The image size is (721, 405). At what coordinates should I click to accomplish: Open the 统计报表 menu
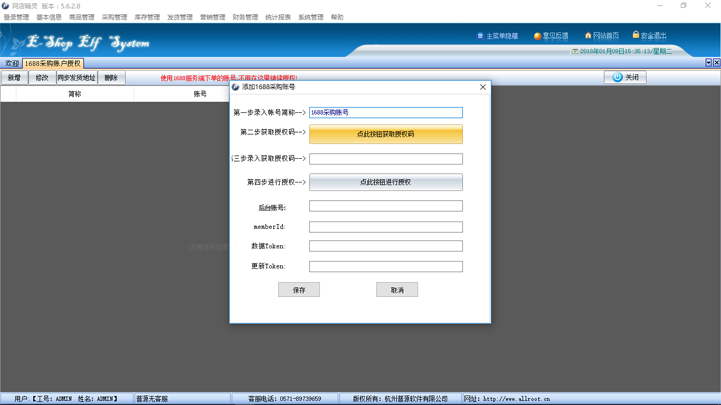[278, 17]
